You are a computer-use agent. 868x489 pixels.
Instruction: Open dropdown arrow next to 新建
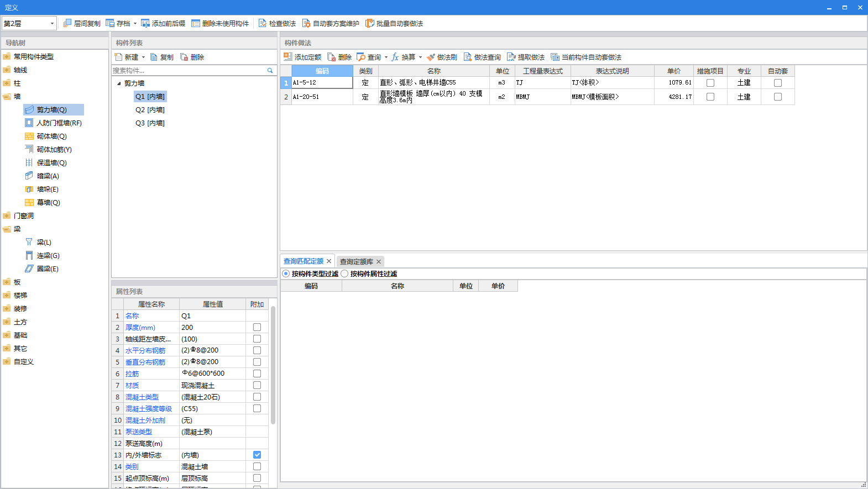143,57
